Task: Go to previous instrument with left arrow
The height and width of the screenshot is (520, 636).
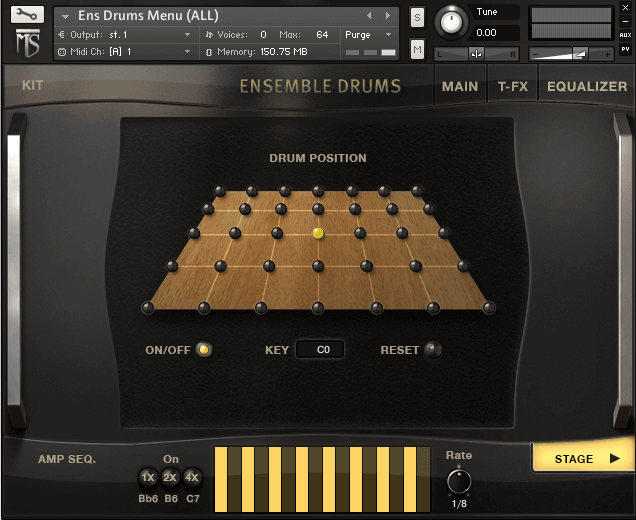Action: [x=369, y=16]
